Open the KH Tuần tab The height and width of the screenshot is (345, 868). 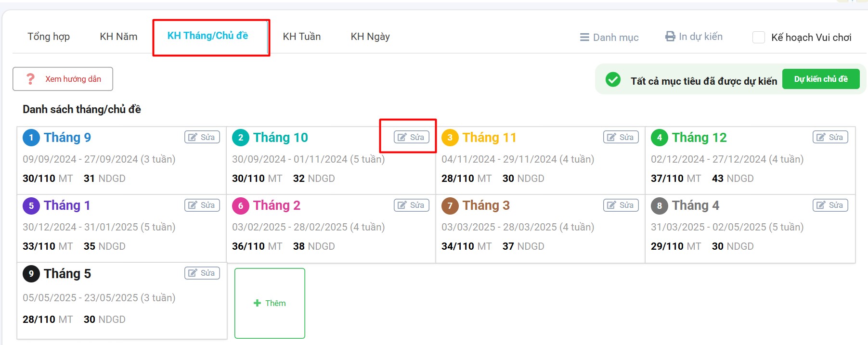(301, 37)
